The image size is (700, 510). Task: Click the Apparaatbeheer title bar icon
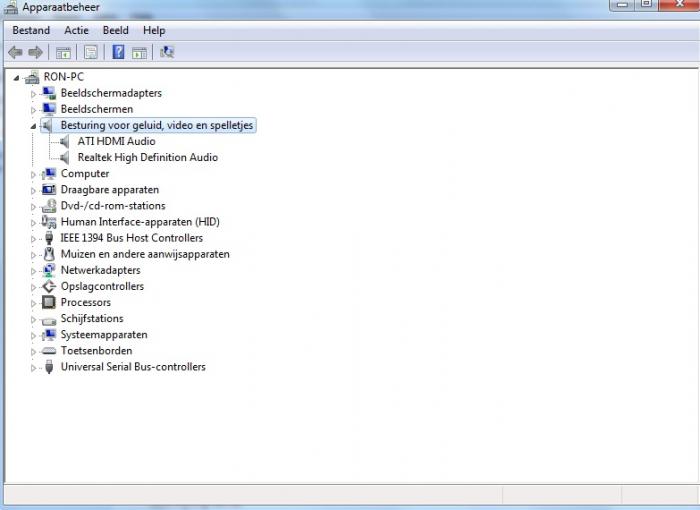pos(11,7)
